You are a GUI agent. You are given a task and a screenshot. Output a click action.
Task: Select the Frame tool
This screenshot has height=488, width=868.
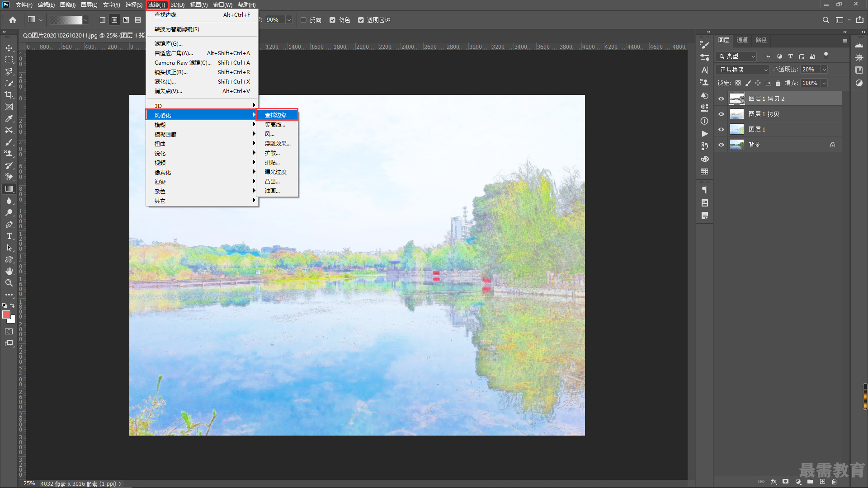(9, 107)
